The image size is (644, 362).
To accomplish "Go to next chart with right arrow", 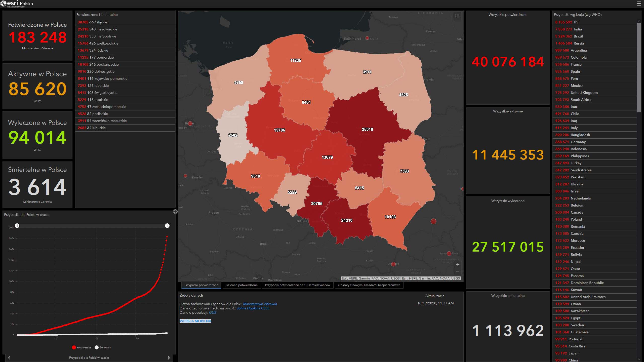I will [169, 358].
